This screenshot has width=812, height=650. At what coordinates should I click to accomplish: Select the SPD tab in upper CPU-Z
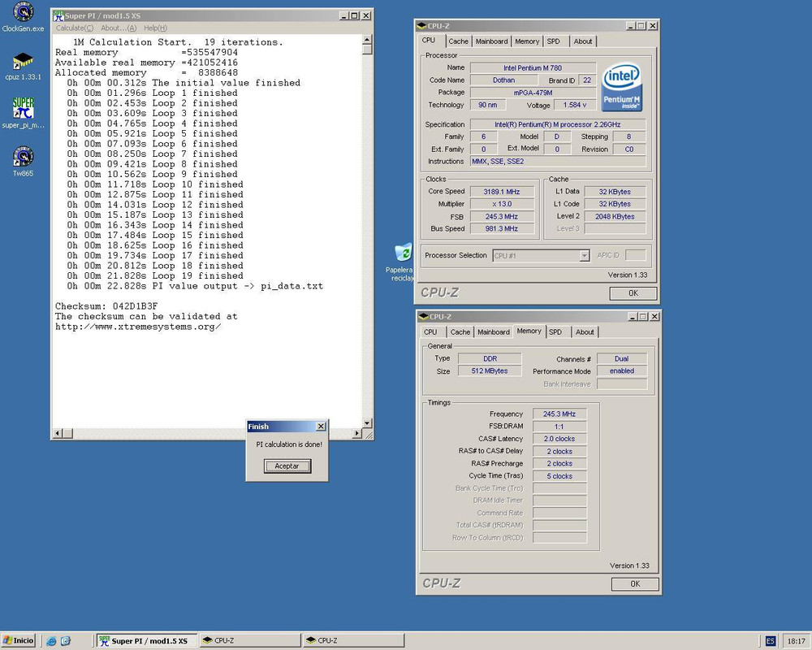point(553,41)
